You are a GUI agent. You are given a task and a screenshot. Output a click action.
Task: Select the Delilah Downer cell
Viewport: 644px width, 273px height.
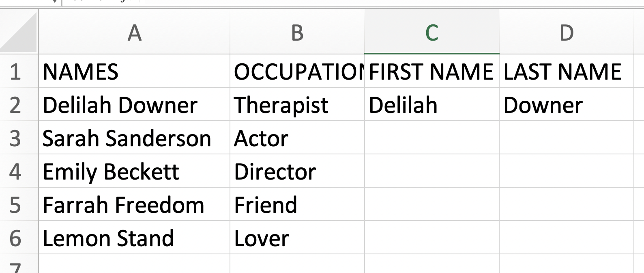[x=134, y=104]
